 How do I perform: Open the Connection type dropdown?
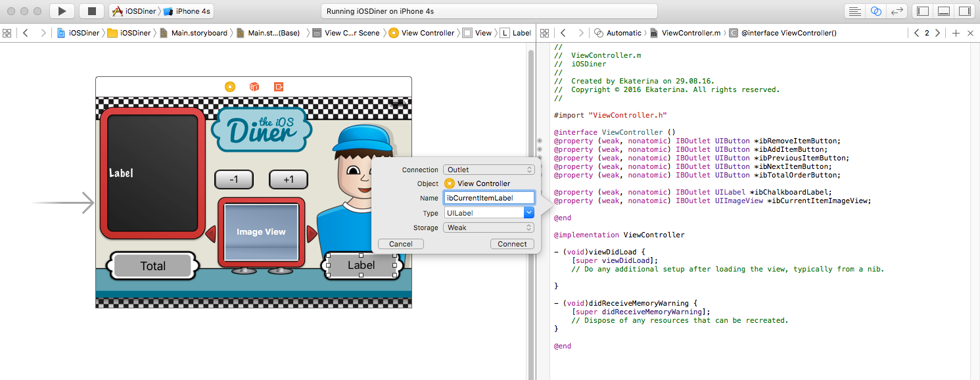click(489, 170)
